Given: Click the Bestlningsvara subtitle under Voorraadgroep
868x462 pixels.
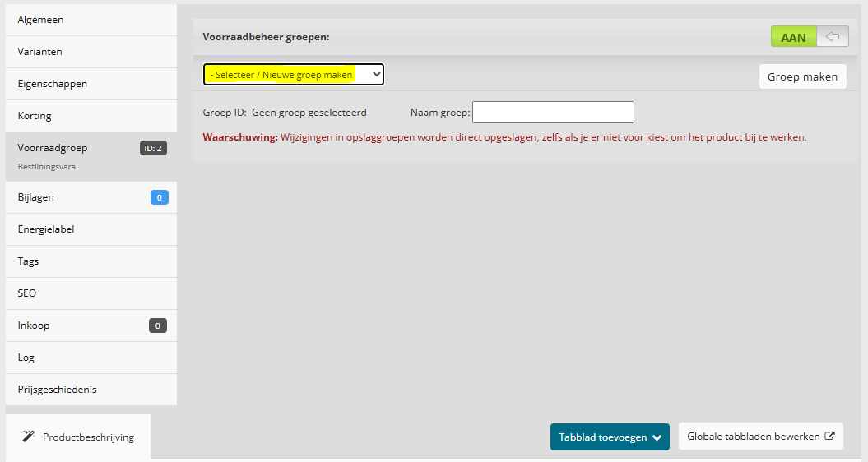Looking at the screenshot, I should (47, 167).
